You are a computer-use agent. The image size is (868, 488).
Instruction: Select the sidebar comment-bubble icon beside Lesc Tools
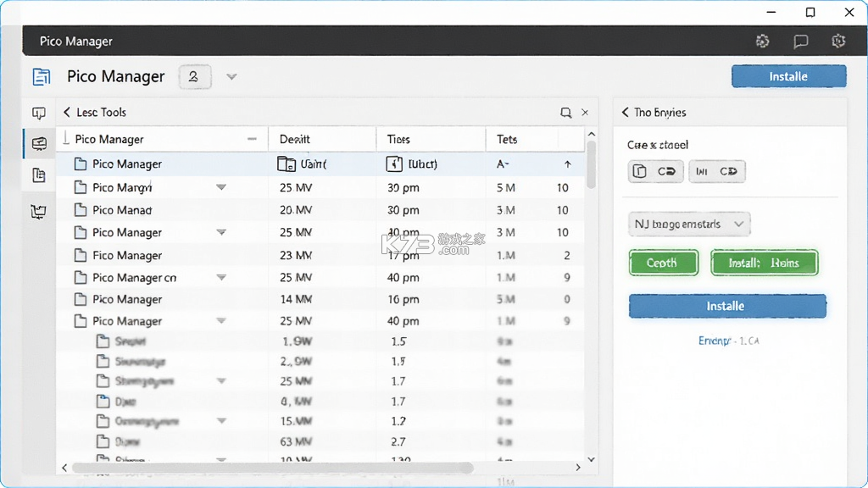click(x=39, y=114)
